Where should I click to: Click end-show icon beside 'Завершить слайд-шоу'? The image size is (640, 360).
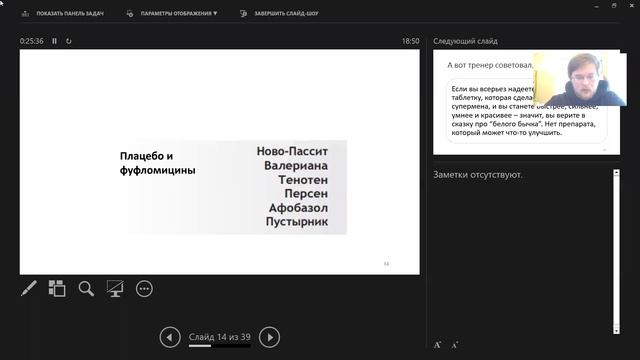[x=243, y=13]
